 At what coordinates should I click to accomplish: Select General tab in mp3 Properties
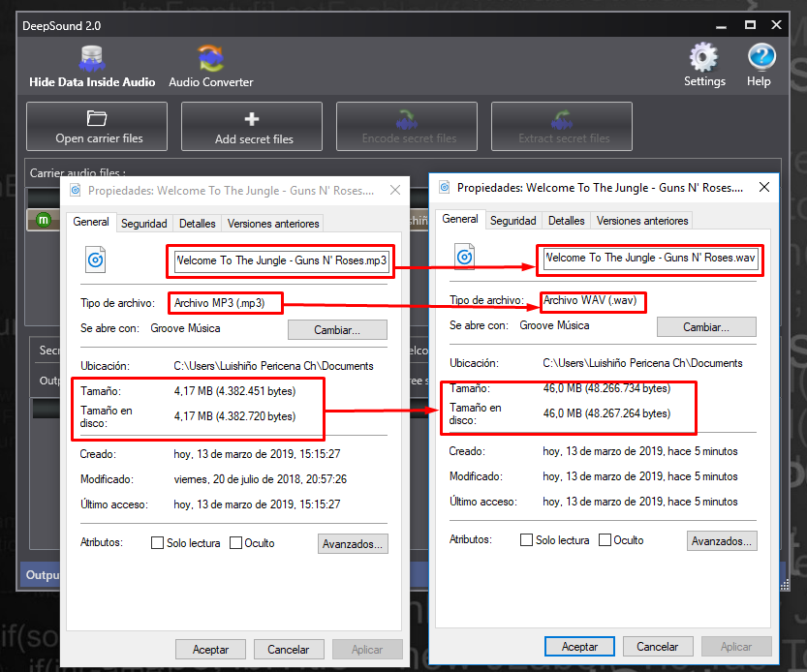[x=91, y=222]
